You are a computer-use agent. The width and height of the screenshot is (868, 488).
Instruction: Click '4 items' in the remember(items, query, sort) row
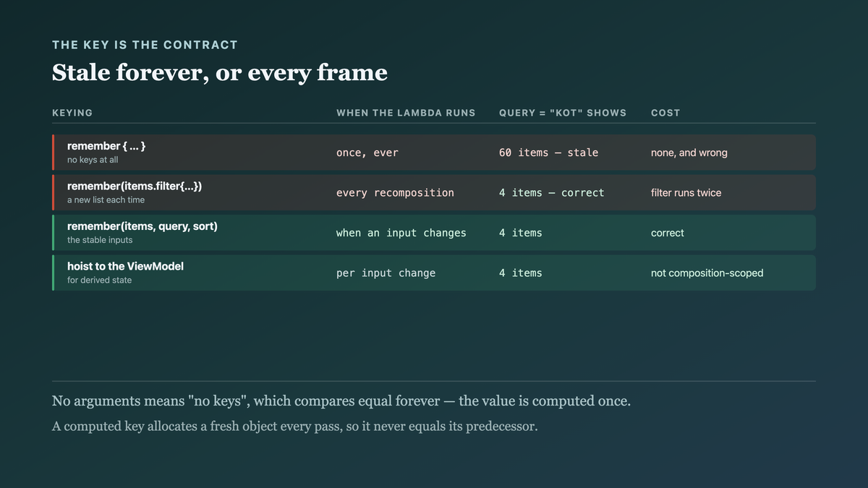[x=520, y=233]
